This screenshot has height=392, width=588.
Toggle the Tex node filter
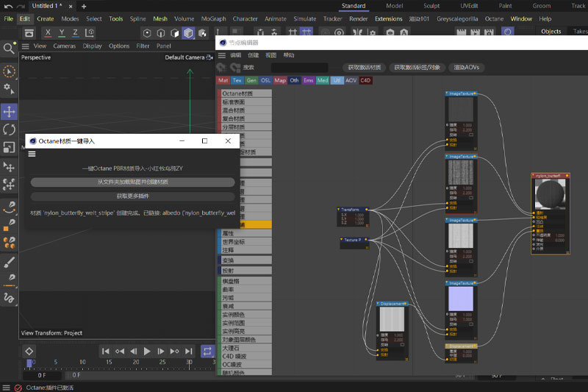click(x=237, y=80)
